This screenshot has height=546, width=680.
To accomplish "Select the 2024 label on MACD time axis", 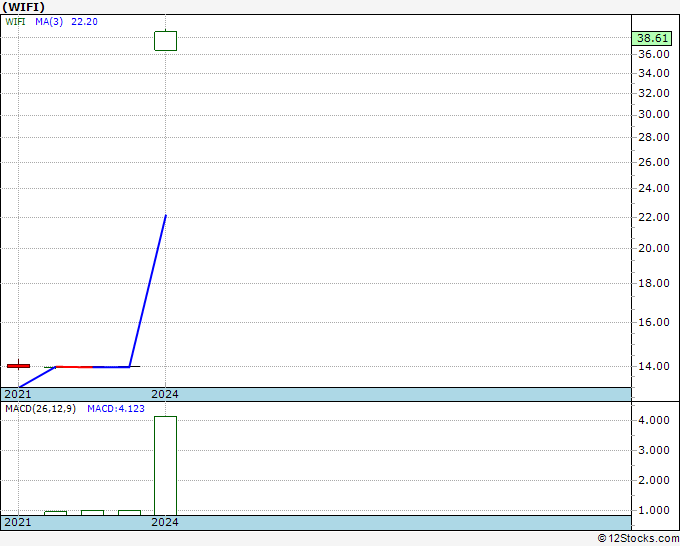I will point(165,522).
